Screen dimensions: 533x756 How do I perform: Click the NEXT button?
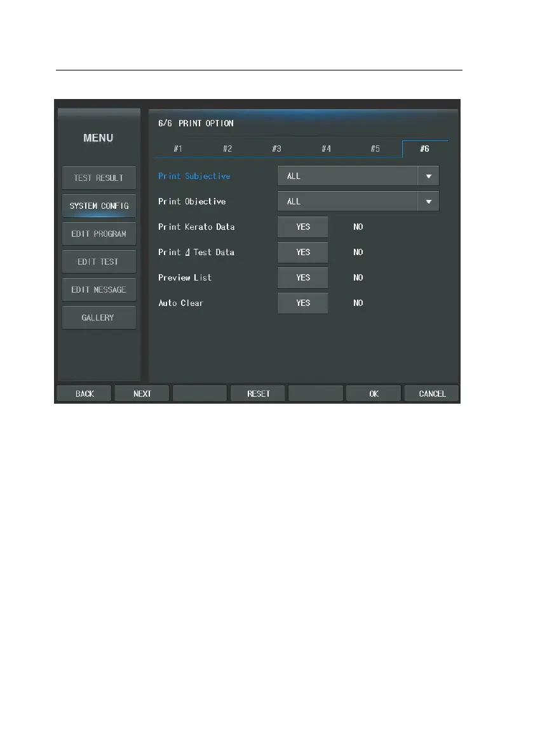coord(142,394)
